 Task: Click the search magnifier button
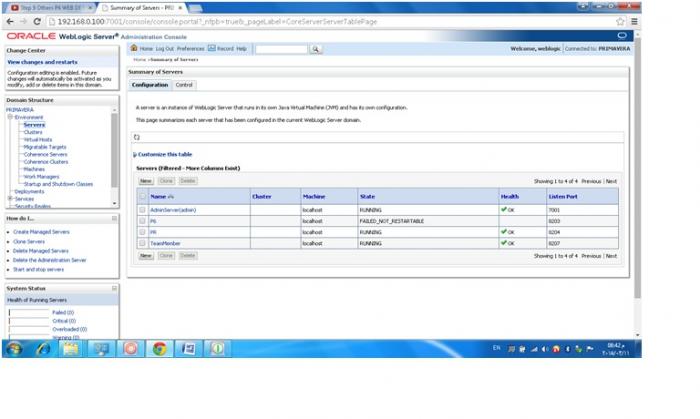pos(316,49)
